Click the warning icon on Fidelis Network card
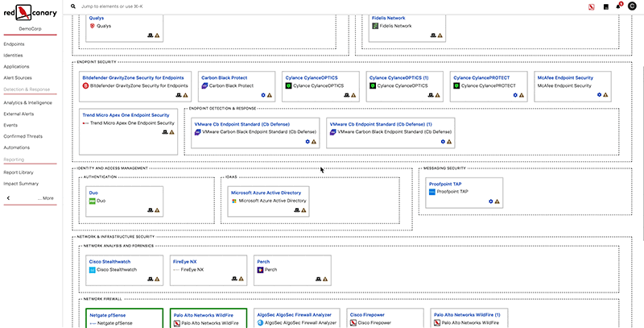Screen dimensions: 644x328 (440, 35)
